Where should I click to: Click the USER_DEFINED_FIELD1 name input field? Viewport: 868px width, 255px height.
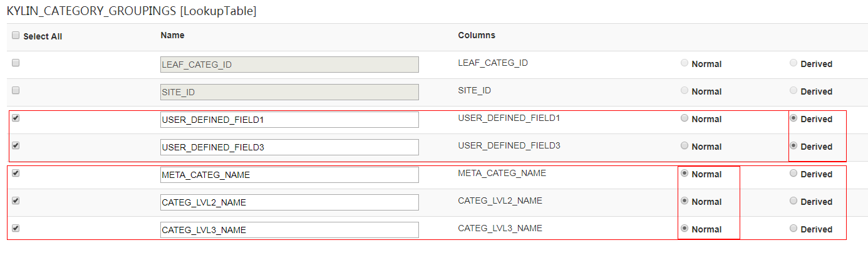(x=289, y=120)
